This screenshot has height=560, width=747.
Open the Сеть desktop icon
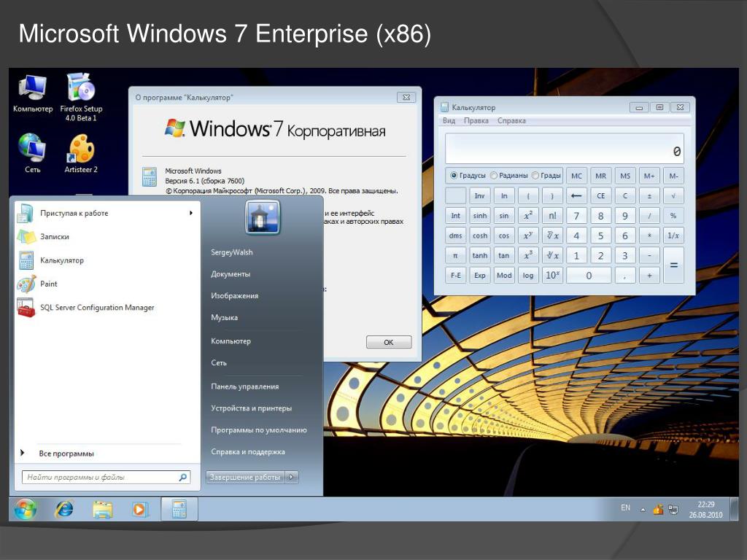(32, 153)
